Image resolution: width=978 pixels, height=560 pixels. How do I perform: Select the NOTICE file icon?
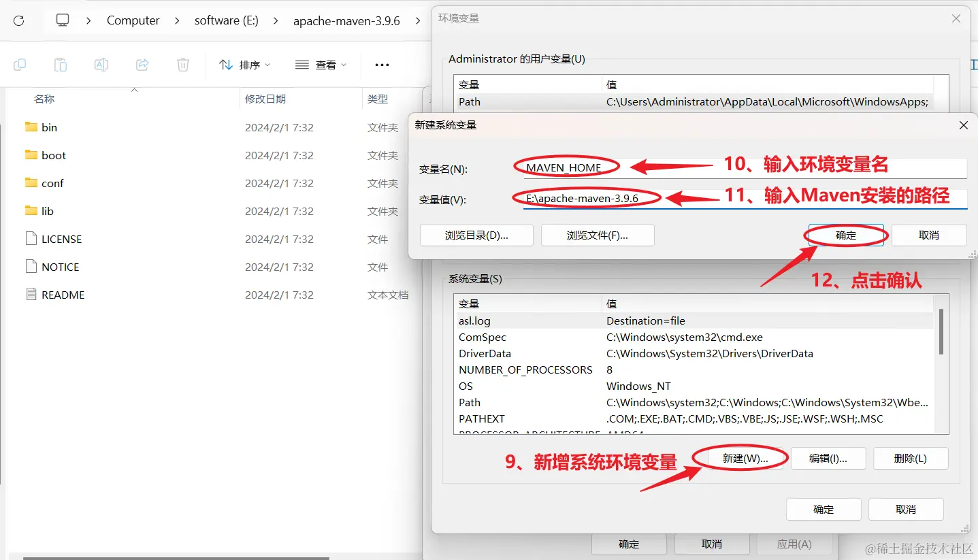(31, 266)
